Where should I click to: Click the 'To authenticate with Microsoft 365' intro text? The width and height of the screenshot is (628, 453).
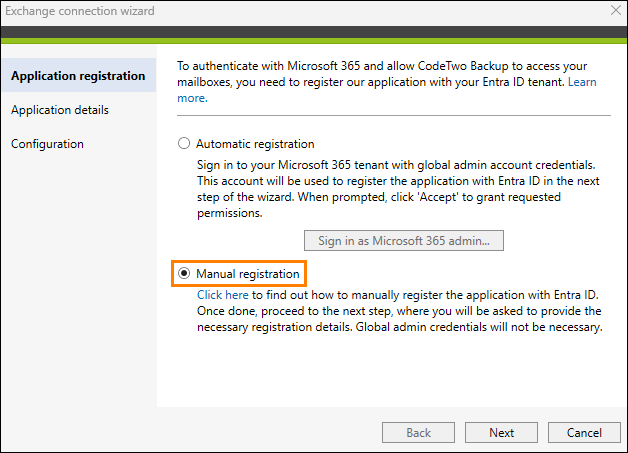click(387, 82)
